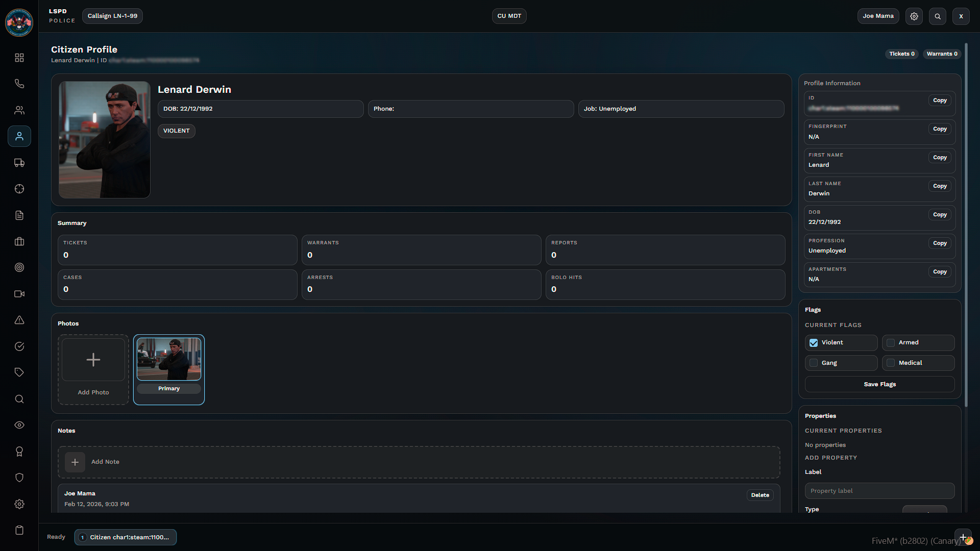Click the Save Flags button
The width and height of the screenshot is (980, 551).
click(x=879, y=384)
